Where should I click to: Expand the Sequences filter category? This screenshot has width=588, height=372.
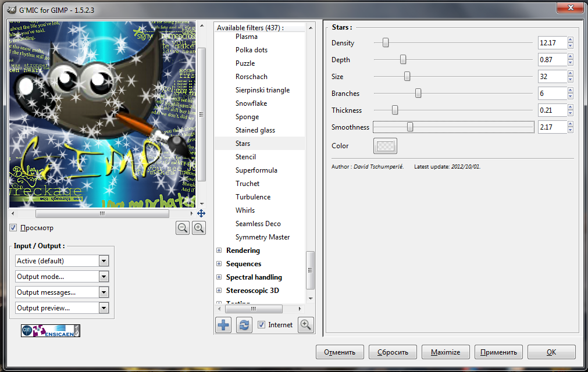click(x=219, y=264)
